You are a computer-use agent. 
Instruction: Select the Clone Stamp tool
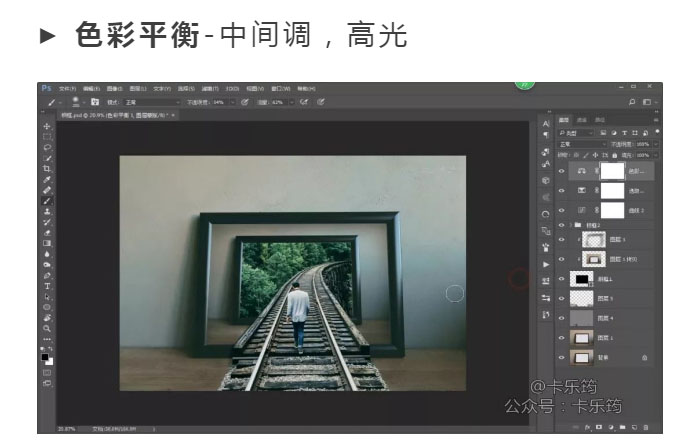(47, 212)
